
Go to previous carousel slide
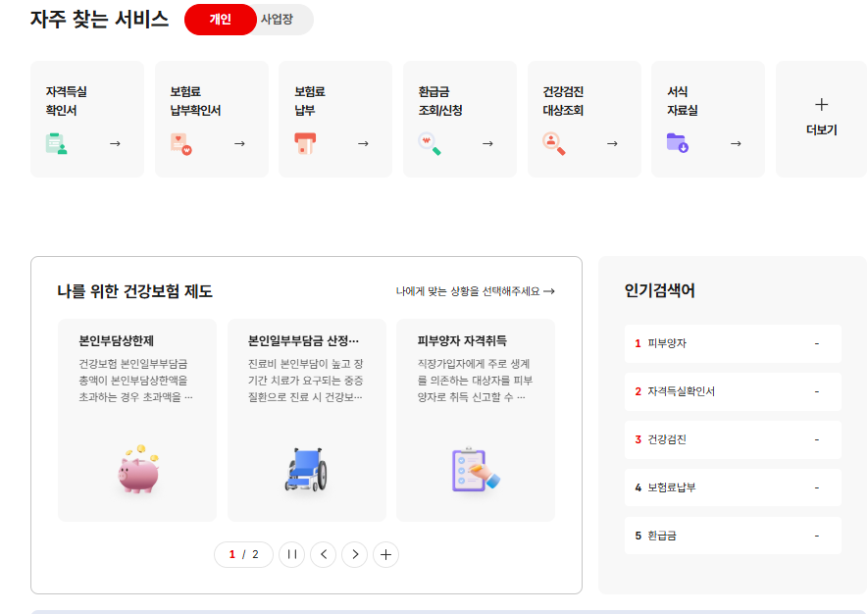[x=323, y=555]
